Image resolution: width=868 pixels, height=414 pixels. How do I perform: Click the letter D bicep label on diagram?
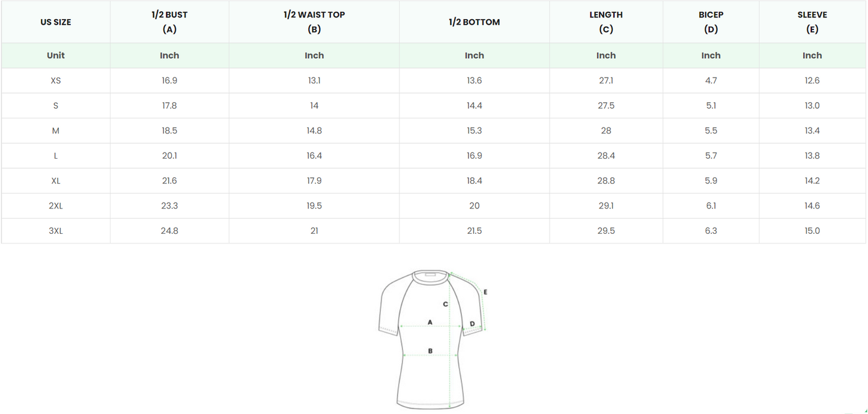[x=472, y=324]
